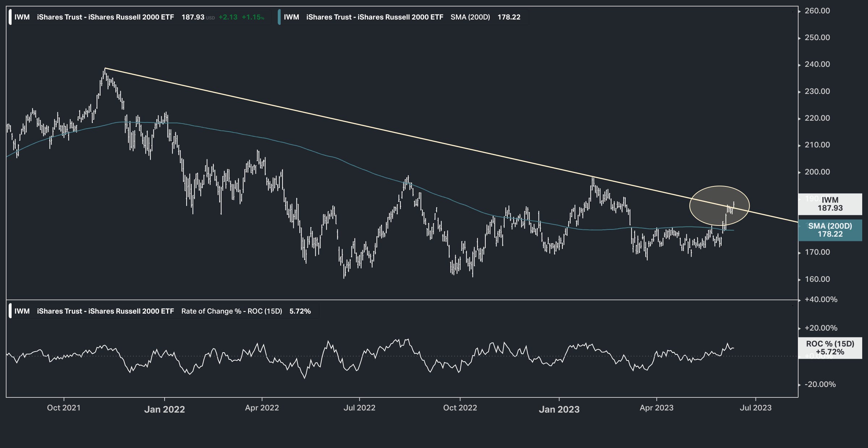Viewport: 868px width, 448px height.
Task: Click the 170.00 price axis label
Action: click(817, 252)
